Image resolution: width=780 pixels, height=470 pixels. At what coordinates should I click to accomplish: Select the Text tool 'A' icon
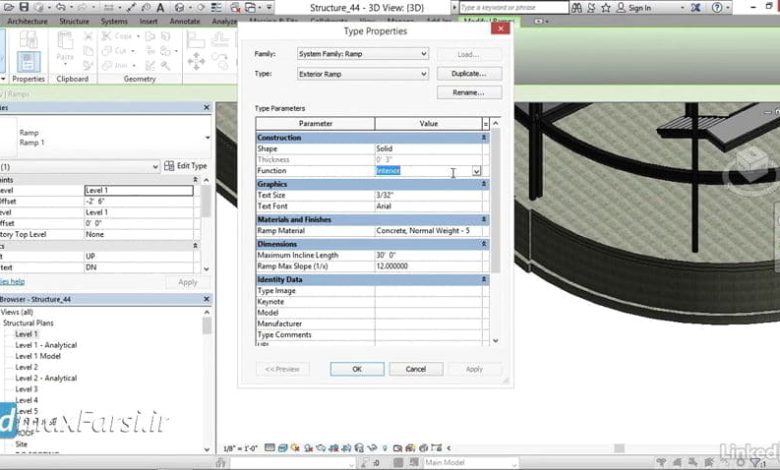(160, 7)
